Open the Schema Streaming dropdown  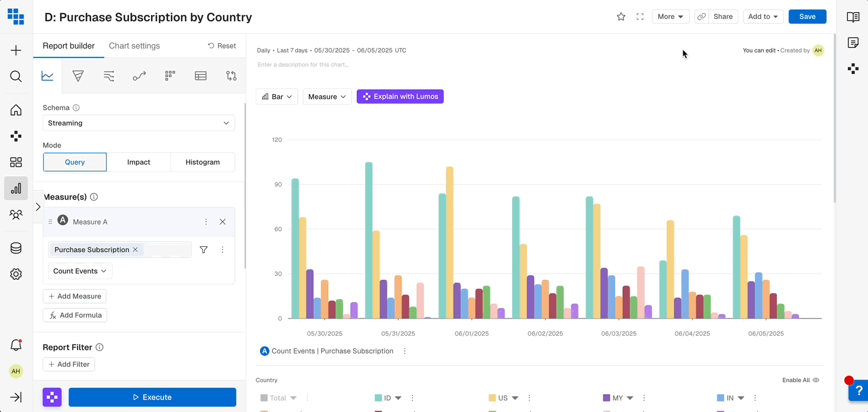[x=139, y=123]
